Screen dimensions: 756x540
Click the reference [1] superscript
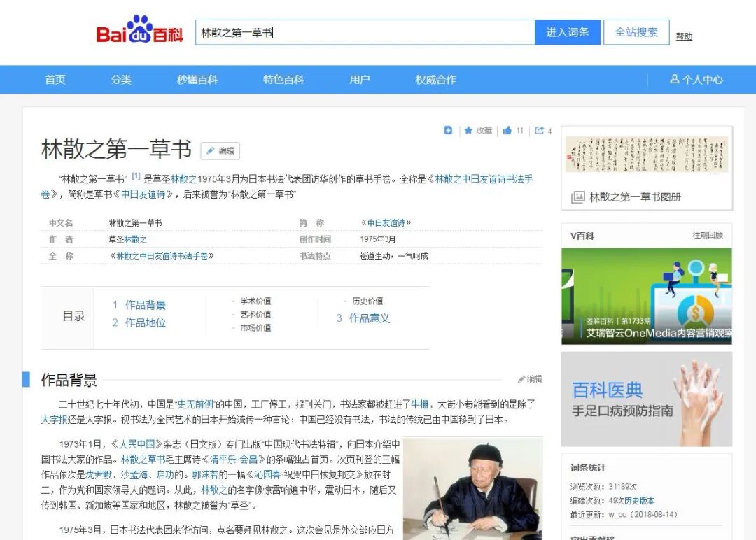pyautogui.click(x=136, y=176)
